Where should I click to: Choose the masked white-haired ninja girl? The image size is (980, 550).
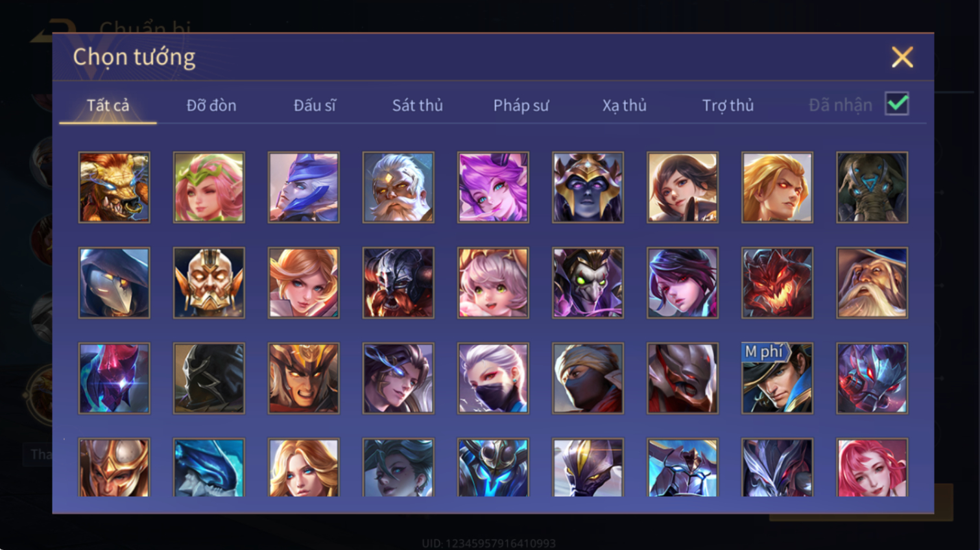(x=493, y=378)
